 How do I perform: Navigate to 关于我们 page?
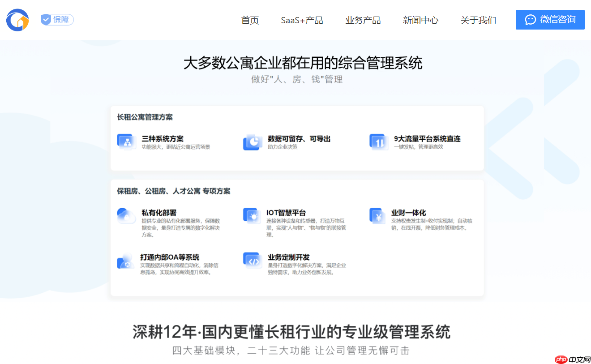coord(478,20)
